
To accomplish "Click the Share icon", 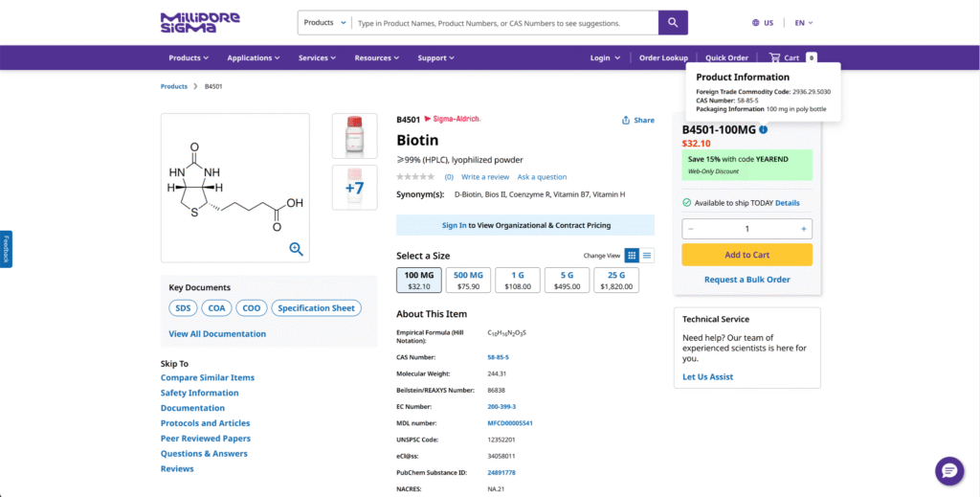I will pyautogui.click(x=626, y=121).
